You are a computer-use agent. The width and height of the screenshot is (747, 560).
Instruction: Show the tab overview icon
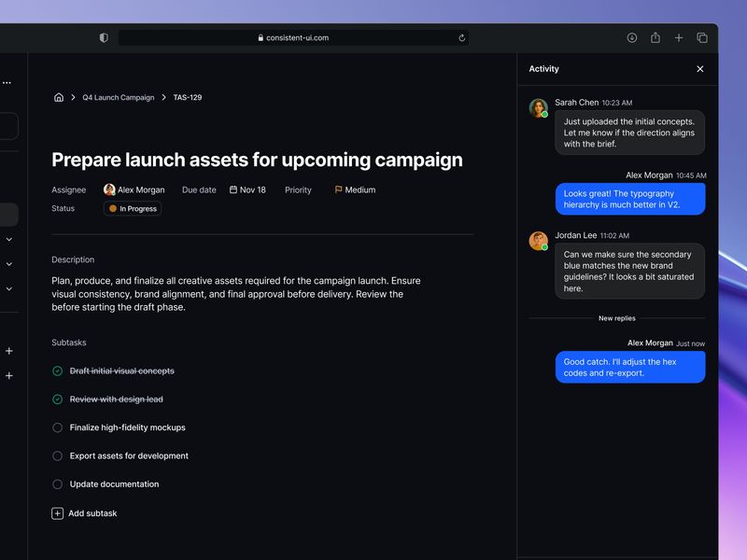702,38
